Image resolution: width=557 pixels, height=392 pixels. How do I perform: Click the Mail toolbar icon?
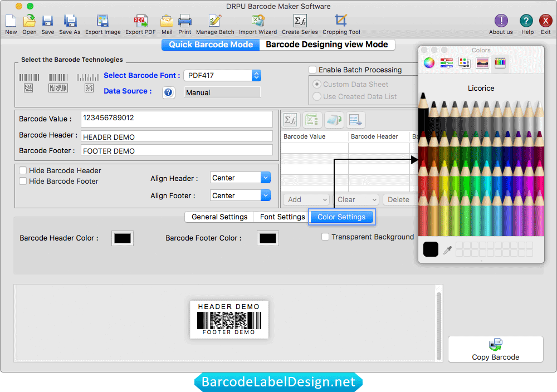[167, 21]
